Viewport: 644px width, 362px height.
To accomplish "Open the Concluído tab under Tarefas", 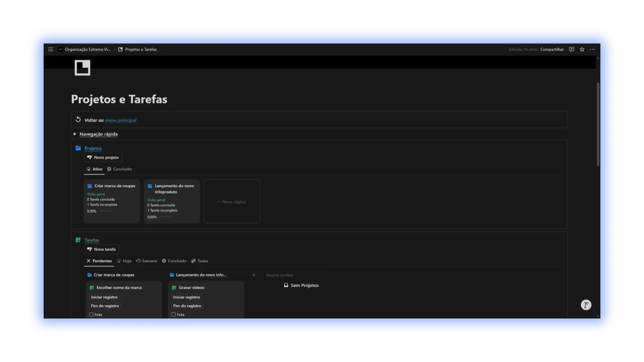I will coord(174,261).
